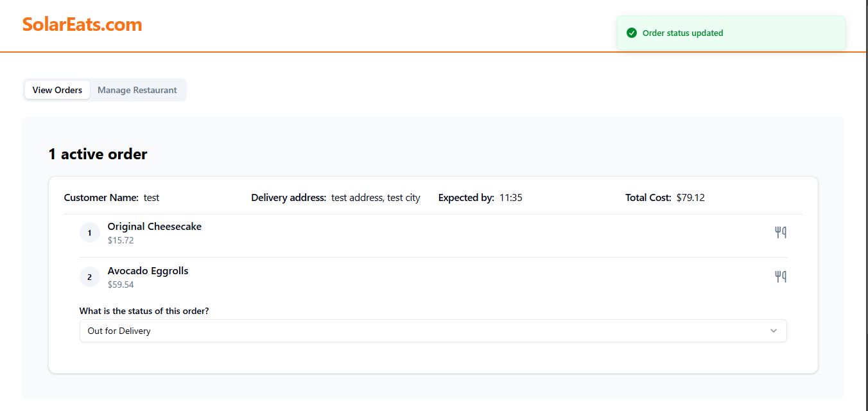The width and height of the screenshot is (868, 411).
Task: Click the utensils icon for Avocado Eggrolls
Action: 781,277
